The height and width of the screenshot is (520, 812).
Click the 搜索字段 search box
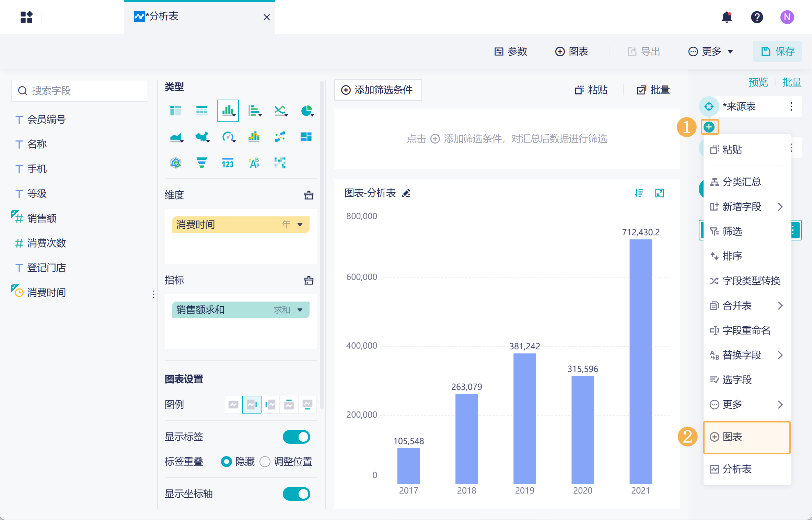pos(80,91)
